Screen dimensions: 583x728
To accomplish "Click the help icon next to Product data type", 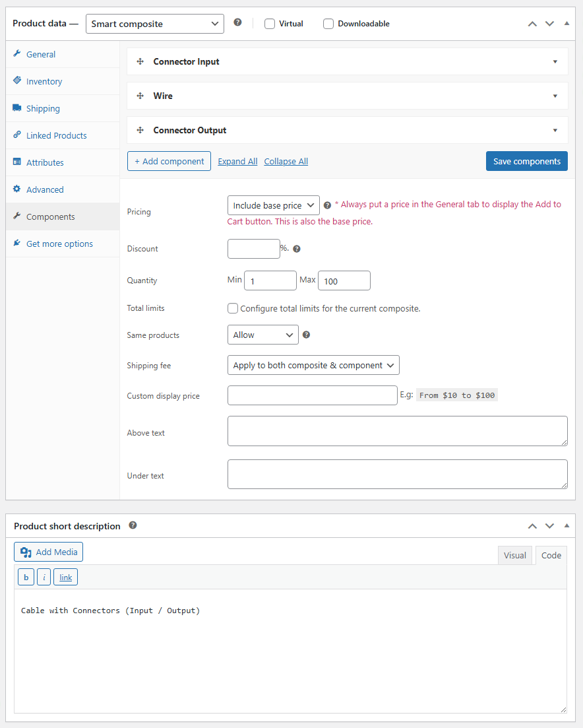I will point(237,22).
